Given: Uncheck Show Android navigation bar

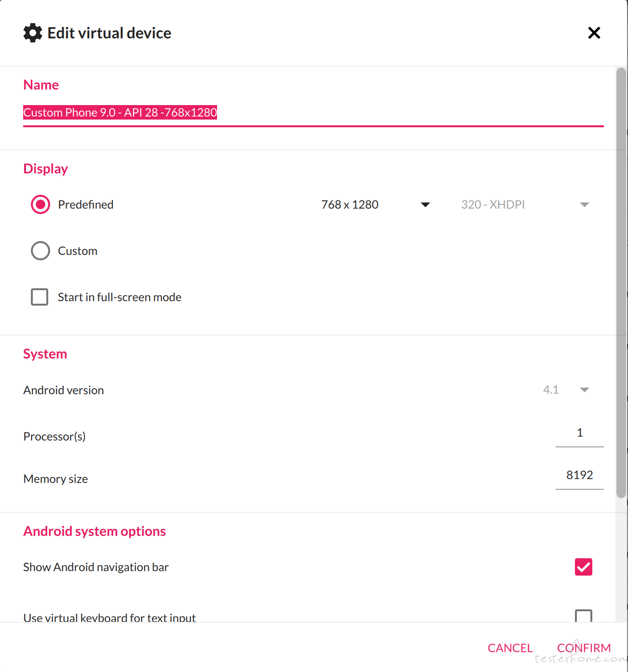Looking at the screenshot, I should (584, 567).
